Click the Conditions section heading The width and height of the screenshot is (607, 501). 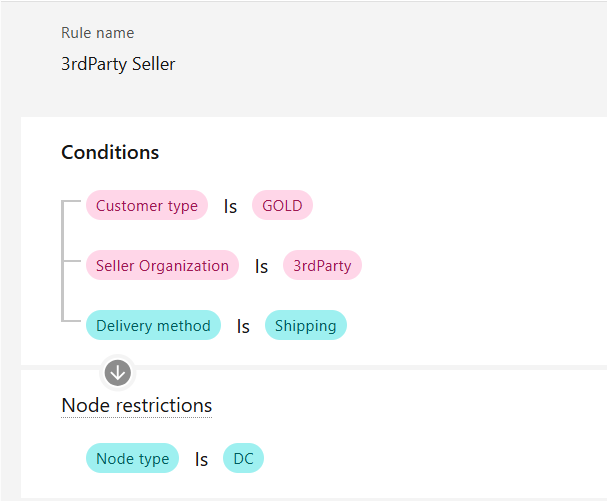click(x=110, y=152)
